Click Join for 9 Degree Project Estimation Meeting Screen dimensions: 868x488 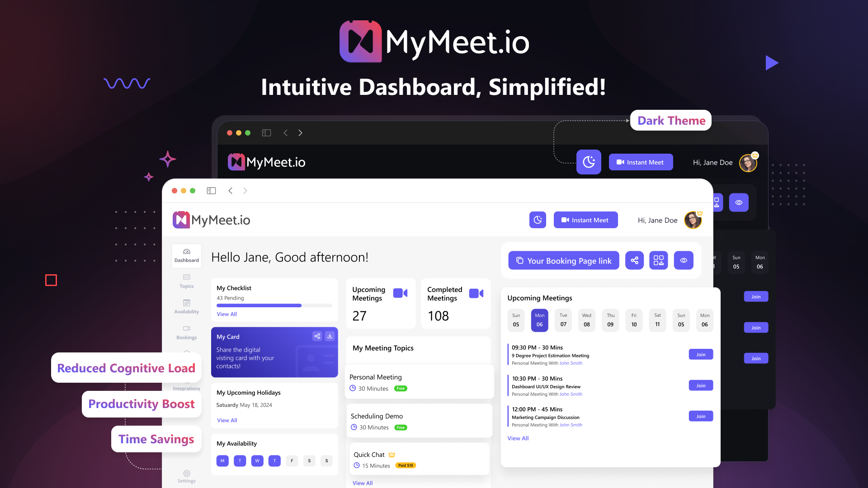700,354
